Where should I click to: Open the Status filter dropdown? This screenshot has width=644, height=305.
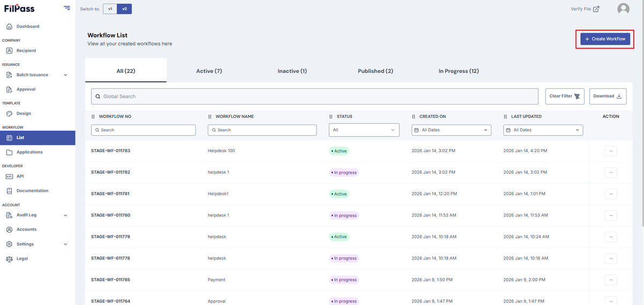(364, 130)
